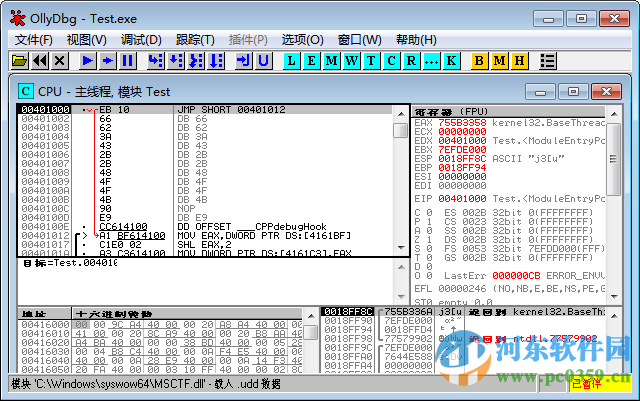Open the 帮助(H) menu
This screenshot has height=401, width=640.
(416, 40)
